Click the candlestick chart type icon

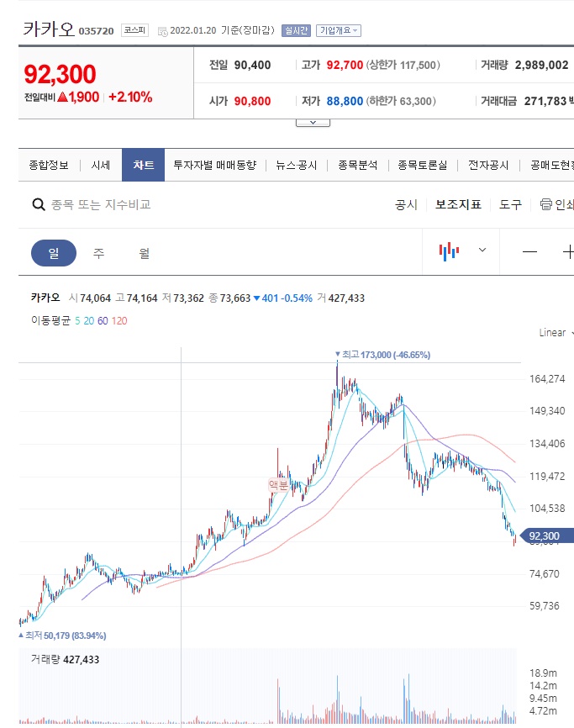(x=449, y=251)
